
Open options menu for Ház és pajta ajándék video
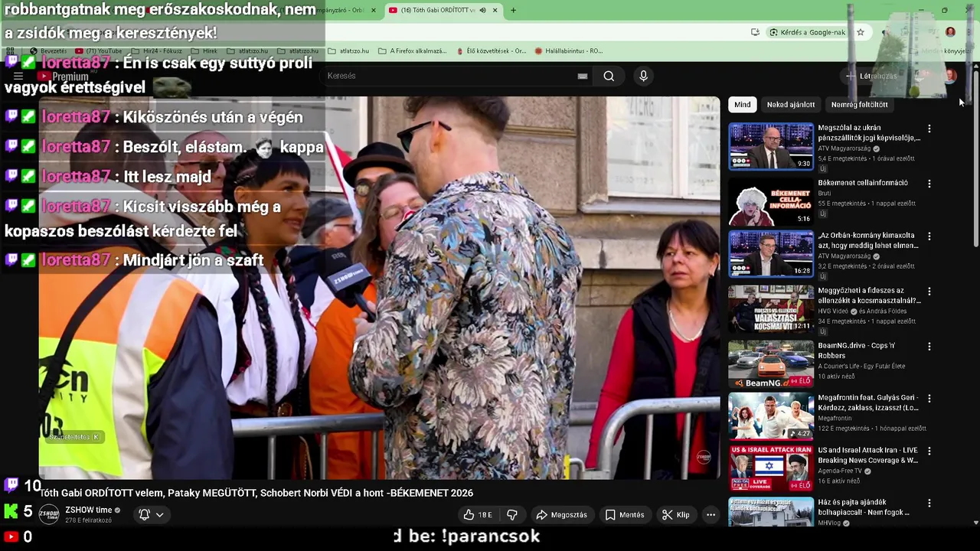tap(929, 504)
